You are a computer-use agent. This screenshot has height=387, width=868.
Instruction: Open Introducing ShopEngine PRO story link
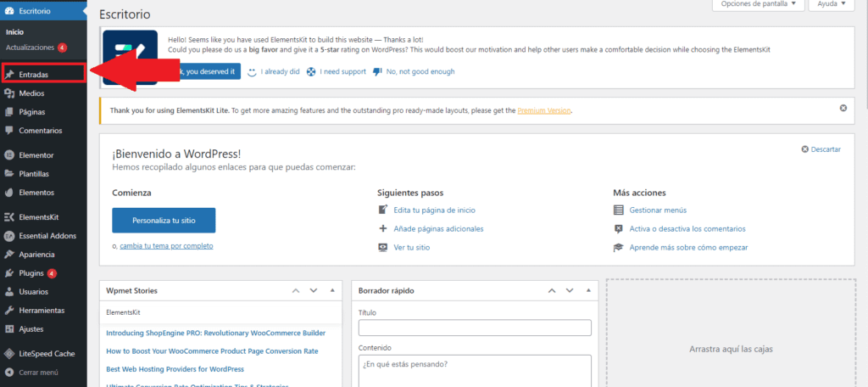coord(215,334)
